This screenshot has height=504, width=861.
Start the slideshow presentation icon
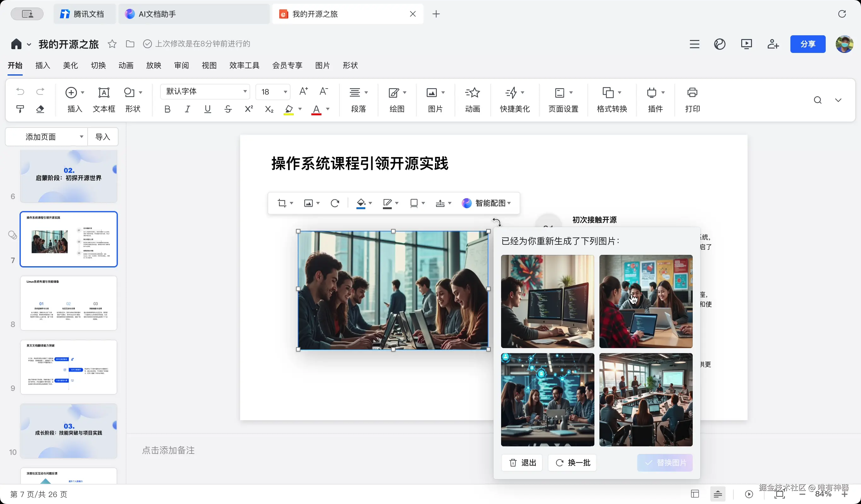pyautogui.click(x=746, y=44)
